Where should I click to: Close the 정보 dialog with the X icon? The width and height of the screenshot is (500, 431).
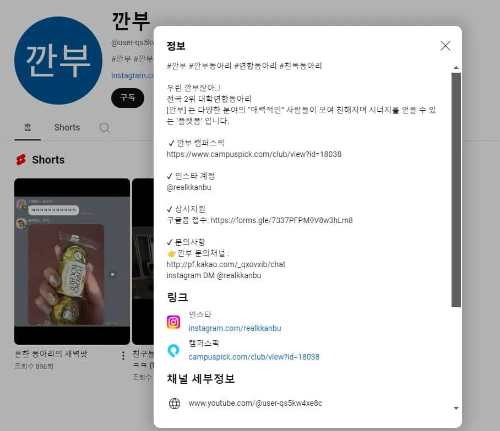click(445, 46)
